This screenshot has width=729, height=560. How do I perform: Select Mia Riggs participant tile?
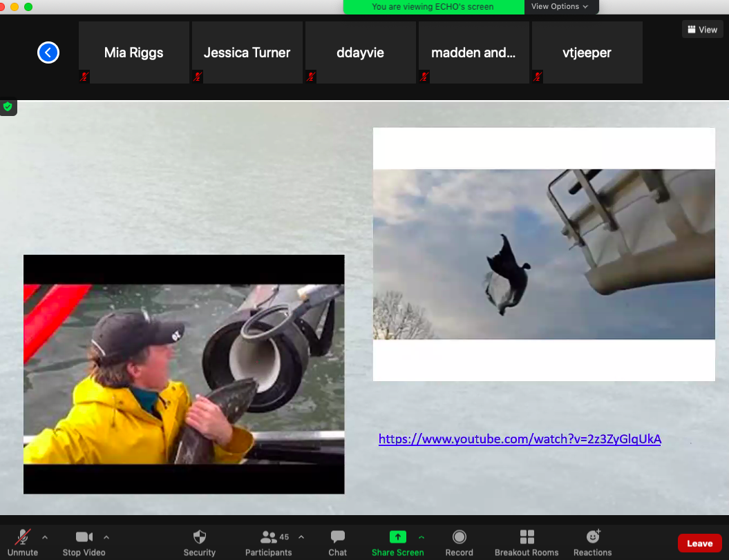134,52
